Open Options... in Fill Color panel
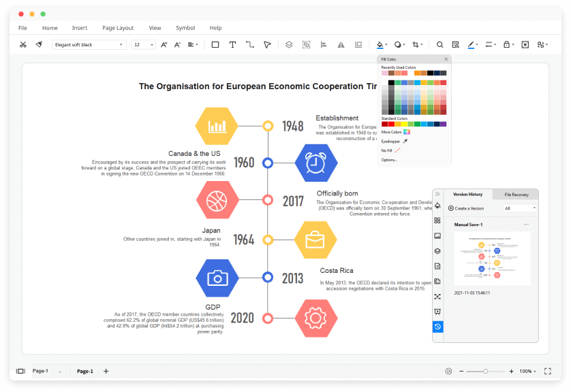Viewport: 571px width, 392px height. (389, 160)
